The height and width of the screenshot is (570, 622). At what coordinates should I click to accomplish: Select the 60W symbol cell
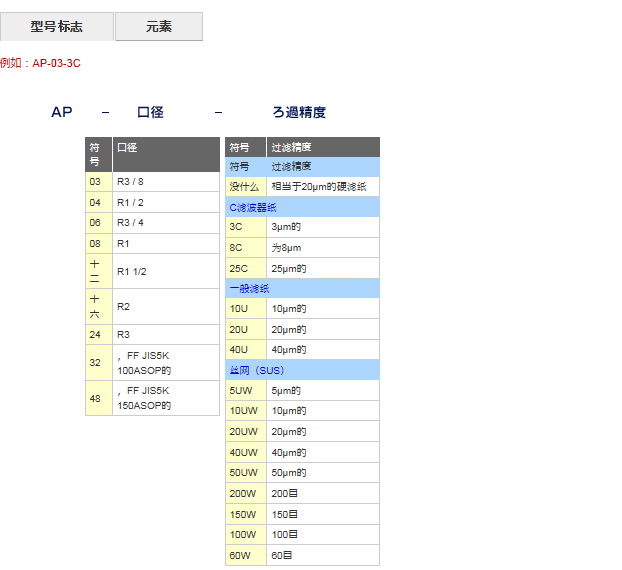246,555
